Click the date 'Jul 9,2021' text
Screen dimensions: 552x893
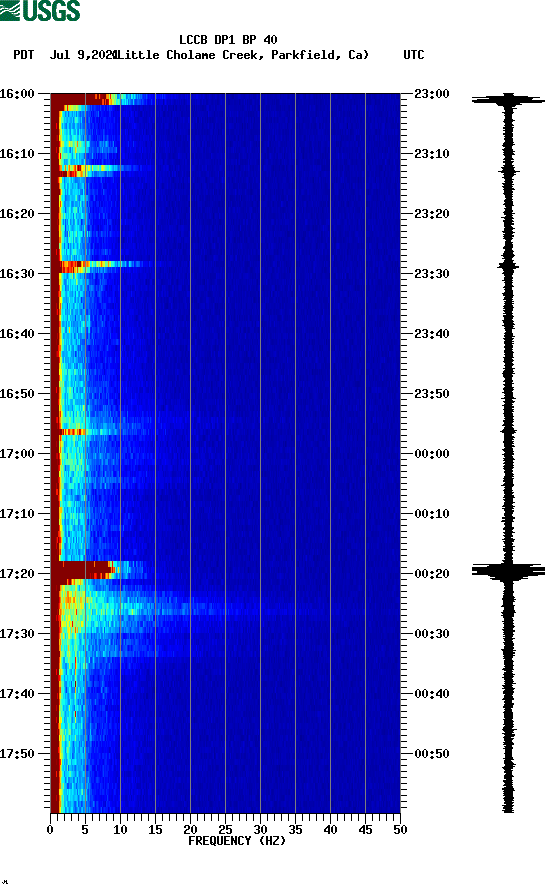(84, 55)
